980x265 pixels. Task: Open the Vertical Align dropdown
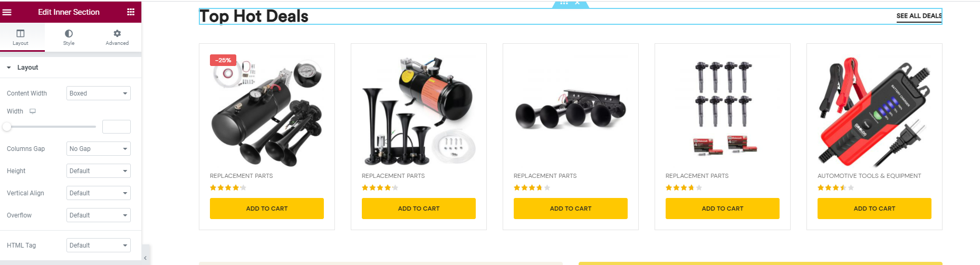point(99,193)
